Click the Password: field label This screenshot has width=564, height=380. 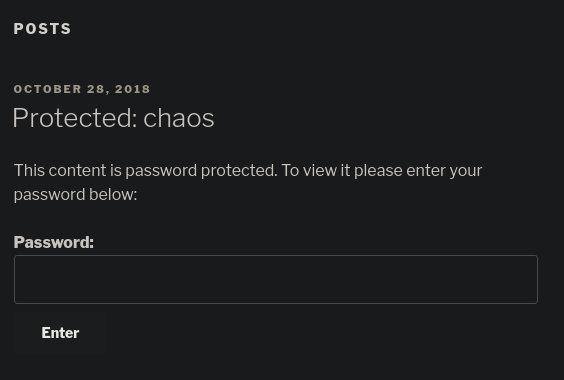click(x=54, y=242)
